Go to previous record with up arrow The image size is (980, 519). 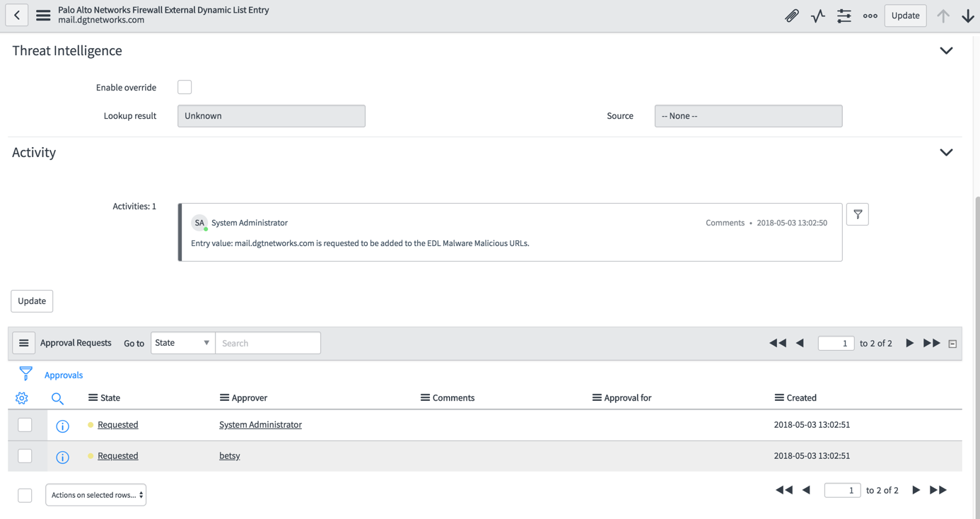943,16
